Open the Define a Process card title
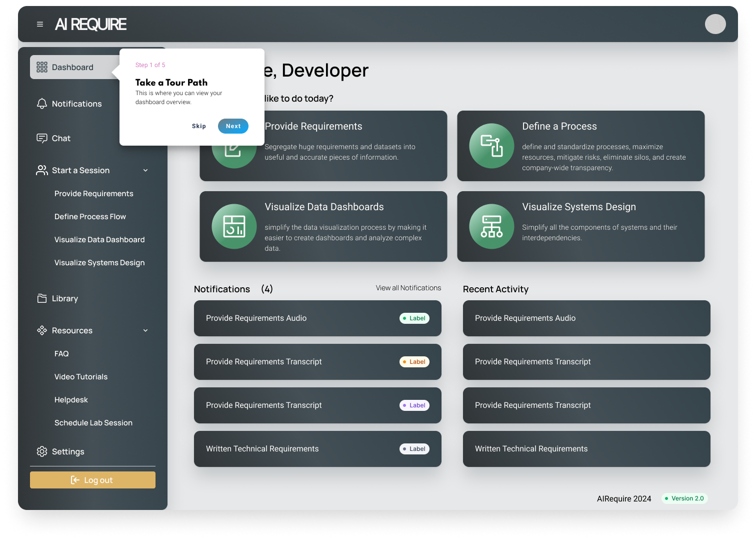 coord(559,126)
